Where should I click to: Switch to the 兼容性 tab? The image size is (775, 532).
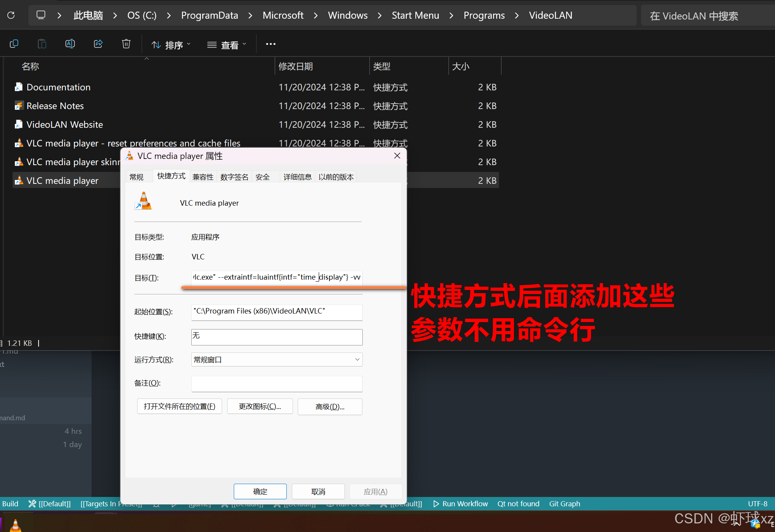coord(203,177)
